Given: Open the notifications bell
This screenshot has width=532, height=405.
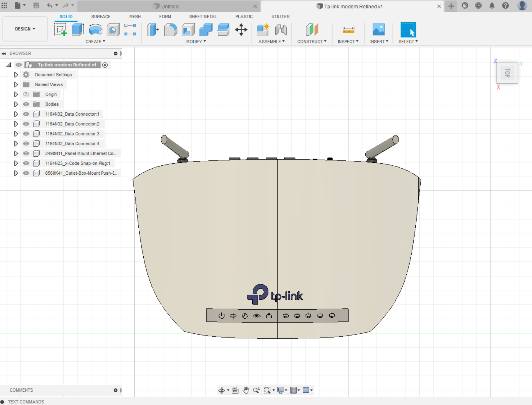Looking at the screenshot, I should [x=492, y=6].
